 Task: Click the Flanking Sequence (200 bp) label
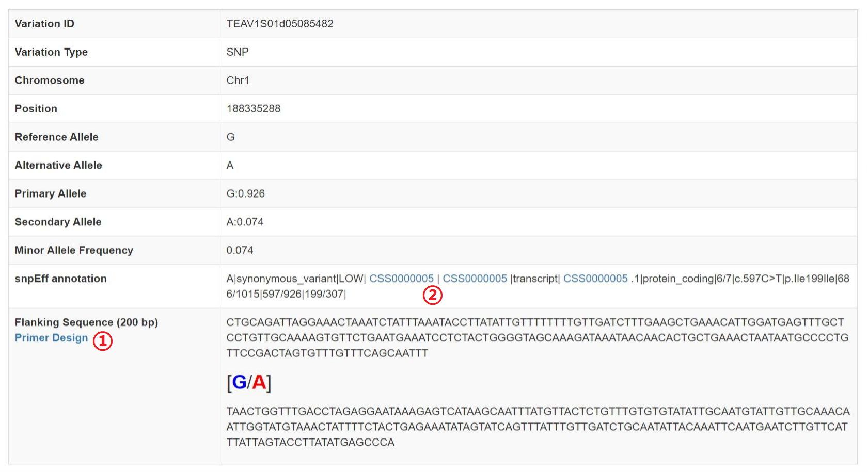(86, 322)
